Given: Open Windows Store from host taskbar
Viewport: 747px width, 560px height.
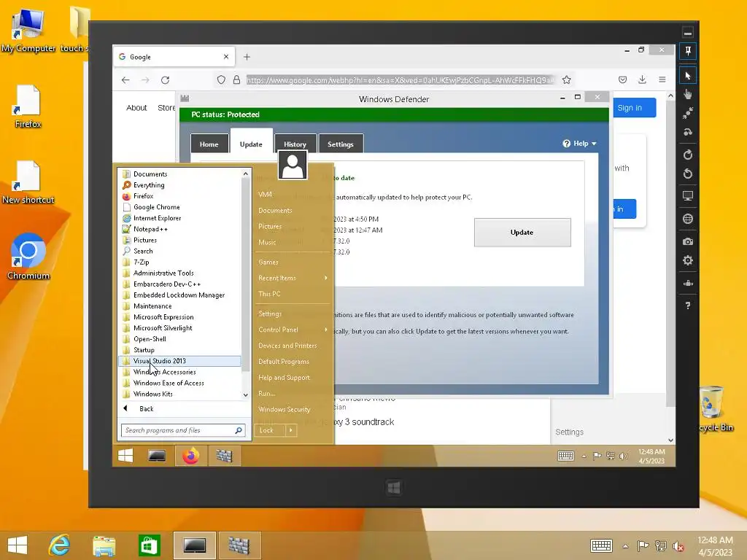Looking at the screenshot, I should [x=149, y=545].
